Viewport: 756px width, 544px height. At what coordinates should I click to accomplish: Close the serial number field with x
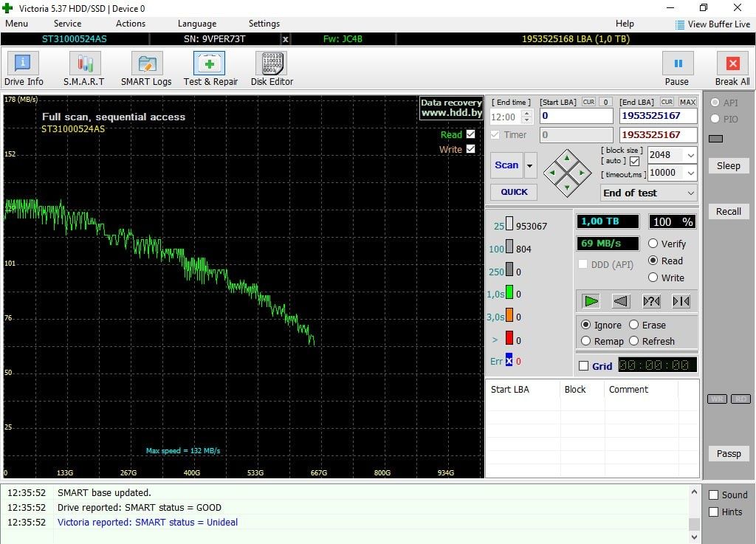point(286,39)
